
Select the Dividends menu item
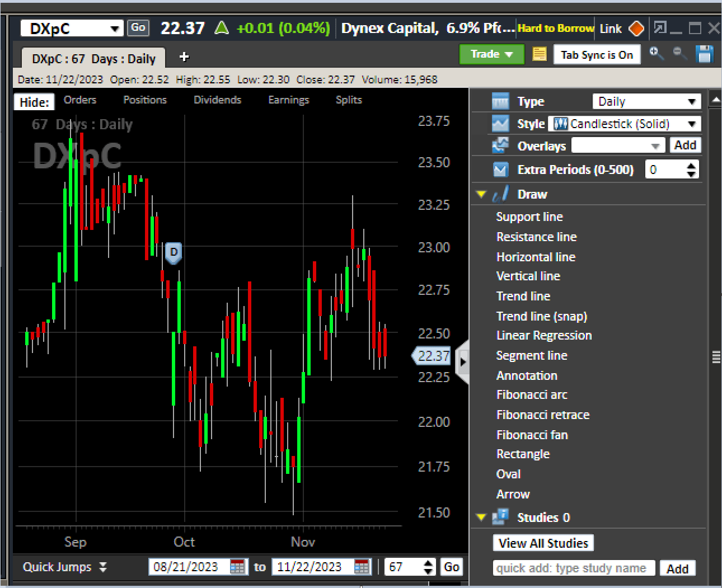click(217, 100)
